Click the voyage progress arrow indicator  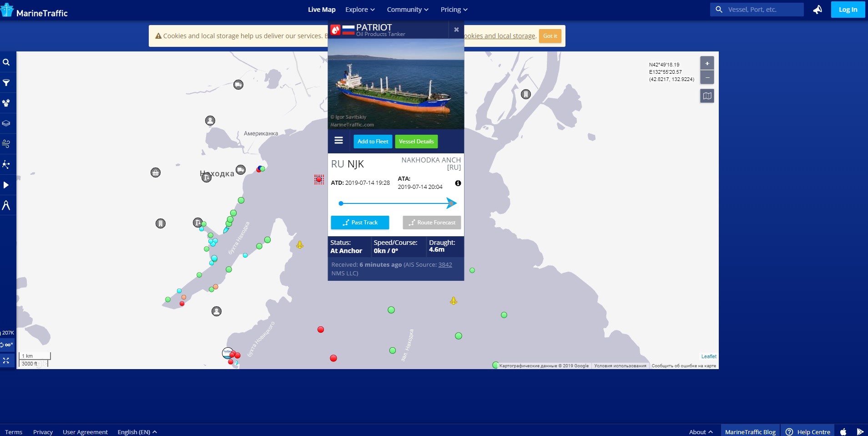451,203
